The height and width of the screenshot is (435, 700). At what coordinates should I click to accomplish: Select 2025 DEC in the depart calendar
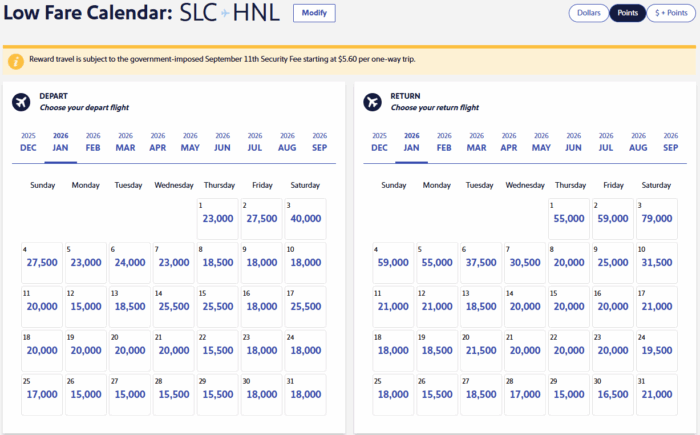[x=28, y=142]
